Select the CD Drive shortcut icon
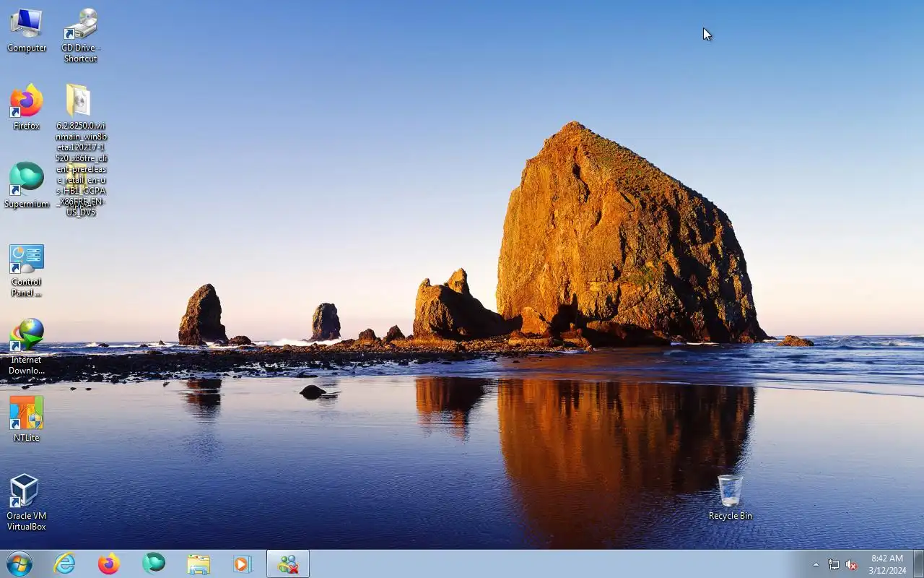Image resolution: width=924 pixels, height=578 pixels. [80, 35]
